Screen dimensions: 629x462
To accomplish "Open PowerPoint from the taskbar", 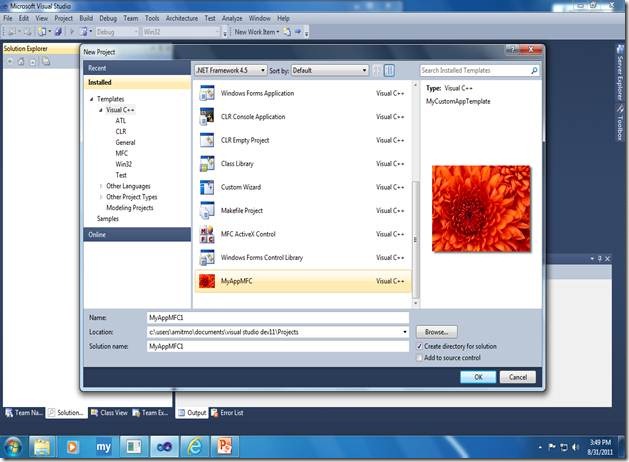I will 225,447.
